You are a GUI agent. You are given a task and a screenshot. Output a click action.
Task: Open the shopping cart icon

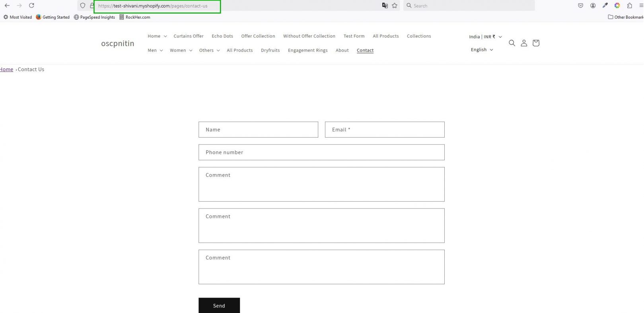(x=536, y=43)
